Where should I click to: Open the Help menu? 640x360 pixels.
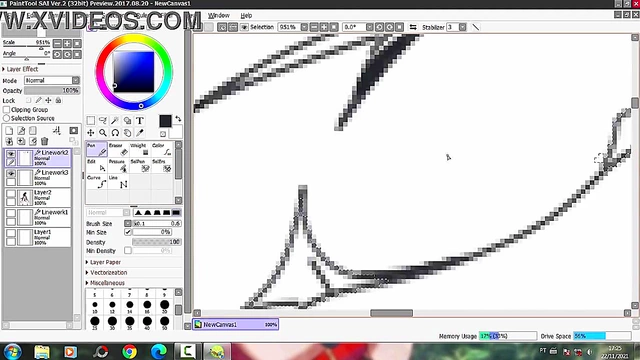coord(246,16)
